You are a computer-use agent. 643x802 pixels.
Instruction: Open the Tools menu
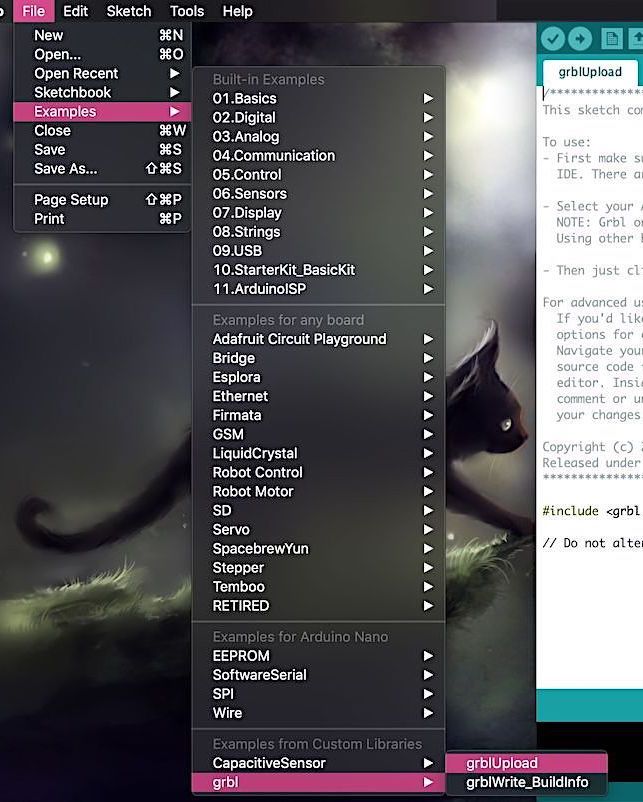click(x=187, y=11)
